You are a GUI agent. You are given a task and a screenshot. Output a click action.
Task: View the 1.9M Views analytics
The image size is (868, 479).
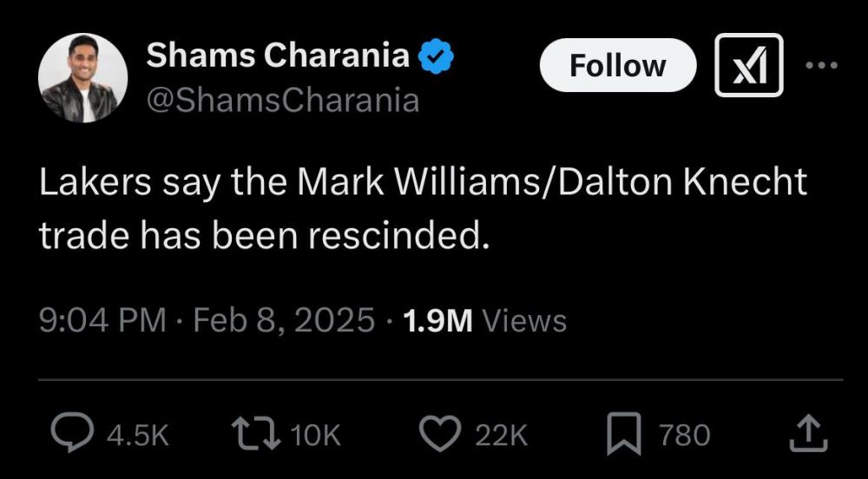(x=485, y=320)
